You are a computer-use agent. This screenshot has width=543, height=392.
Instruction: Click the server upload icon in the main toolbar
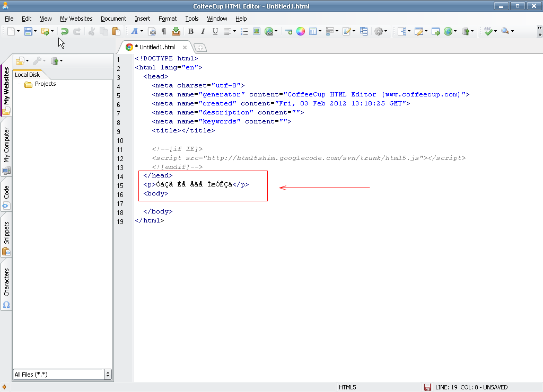pyautogui.click(x=466, y=31)
